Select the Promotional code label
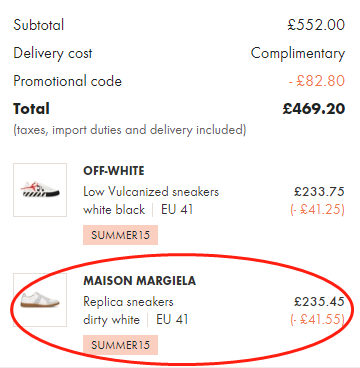 [68, 81]
